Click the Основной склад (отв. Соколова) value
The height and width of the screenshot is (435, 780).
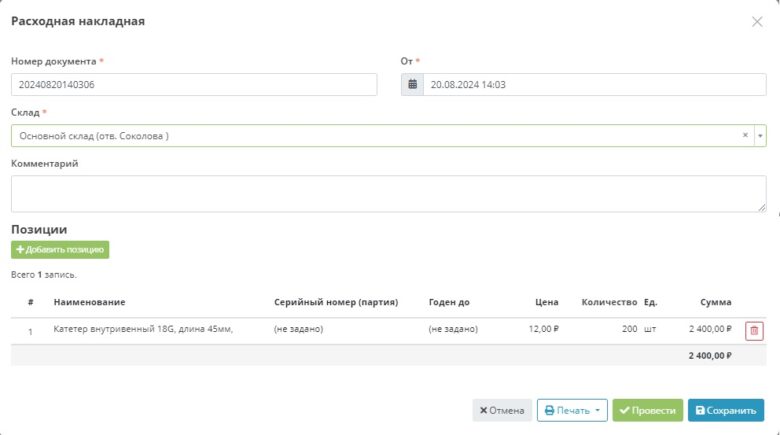coord(94,136)
